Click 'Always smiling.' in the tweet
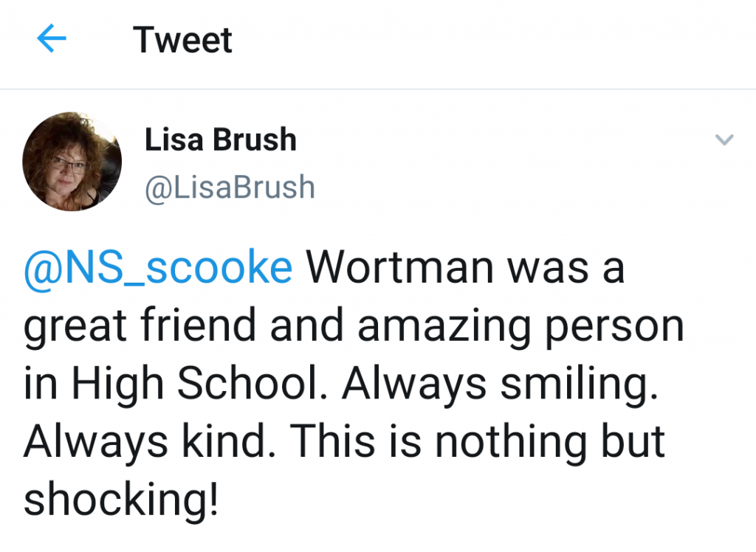The image size is (756, 552). [x=500, y=384]
